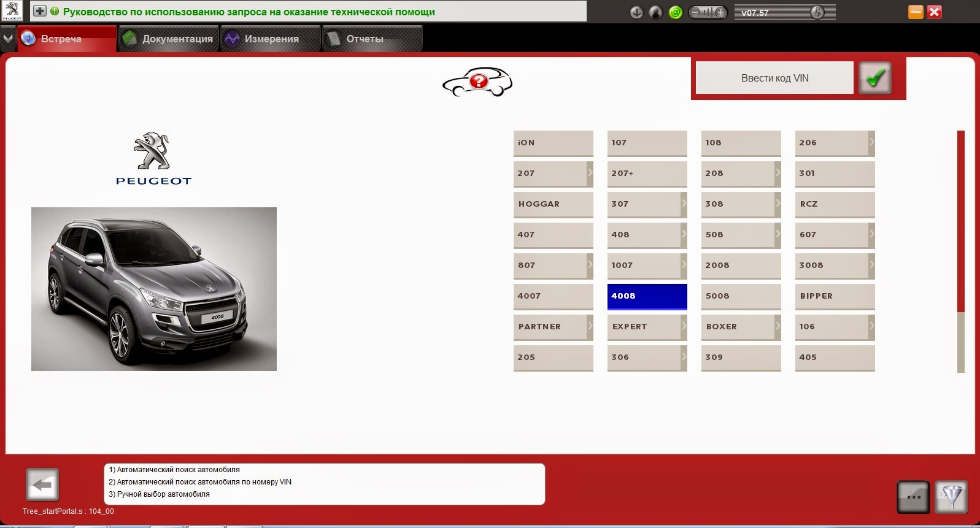This screenshot has height=528, width=980.
Task: Select the 405 model
Action: pyautogui.click(x=835, y=358)
